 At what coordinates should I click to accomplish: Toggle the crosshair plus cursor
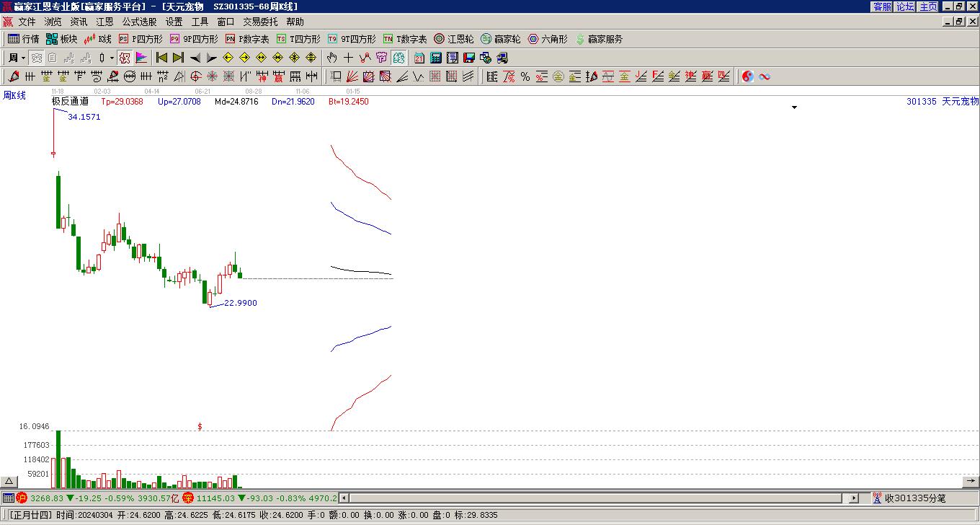[x=348, y=58]
